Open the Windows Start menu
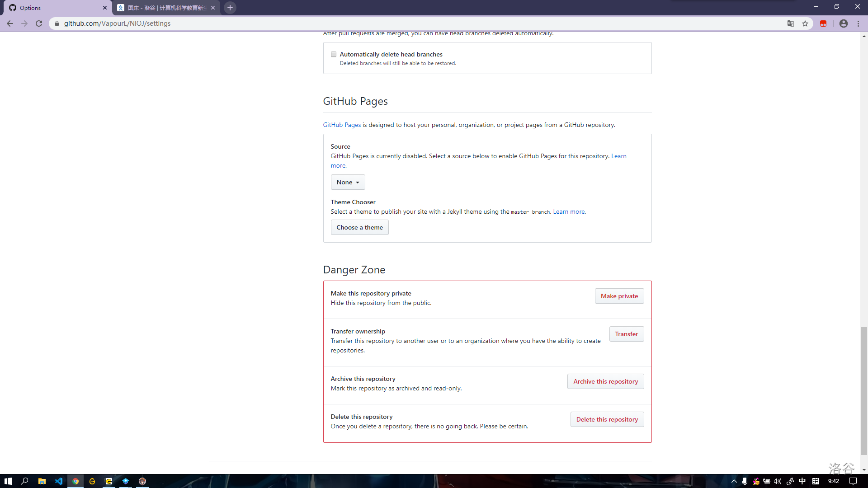 (x=8, y=481)
